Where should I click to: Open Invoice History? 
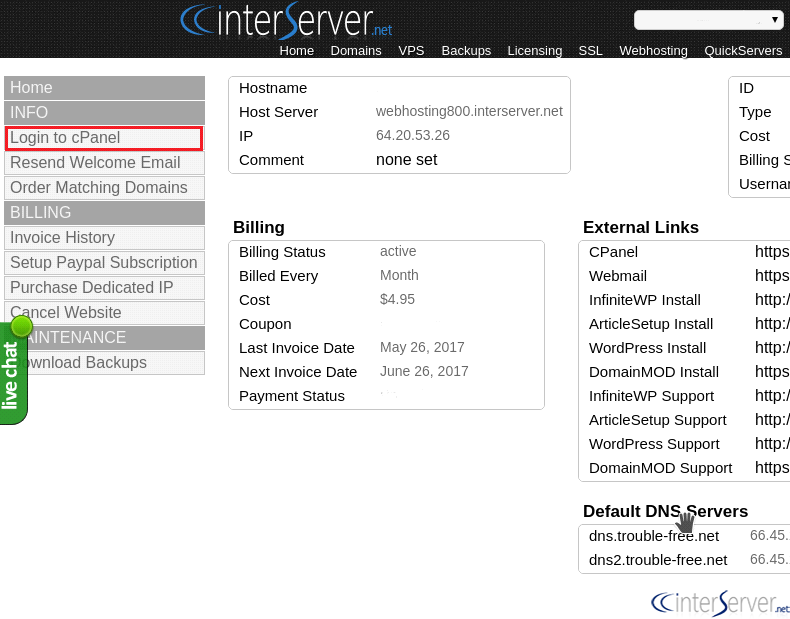click(x=104, y=238)
